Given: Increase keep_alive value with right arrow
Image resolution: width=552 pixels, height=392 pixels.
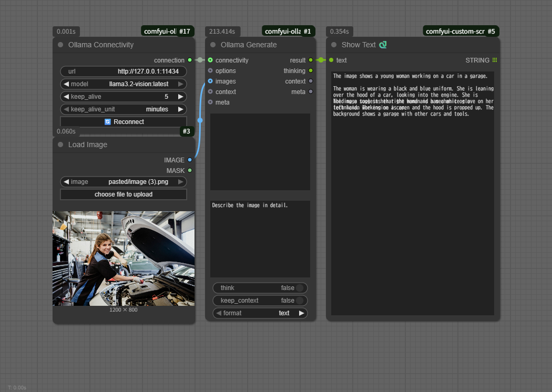Looking at the screenshot, I should tap(181, 97).
